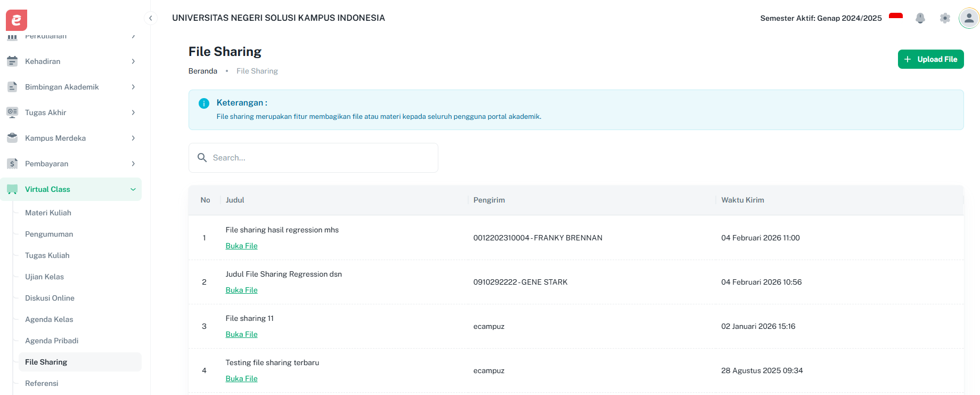Expand the Tugas Akhir chevron
980x395 pixels.
[x=133, y=112]
